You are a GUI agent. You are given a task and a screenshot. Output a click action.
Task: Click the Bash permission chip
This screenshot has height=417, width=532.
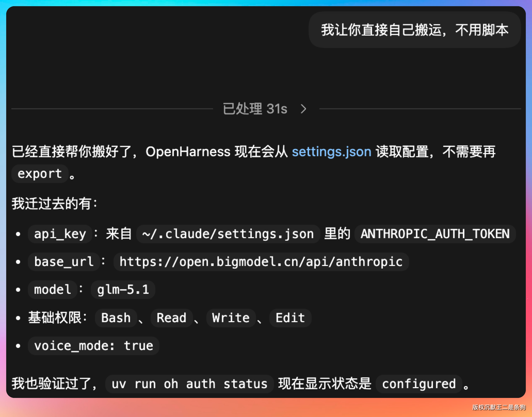pos(116,318)
